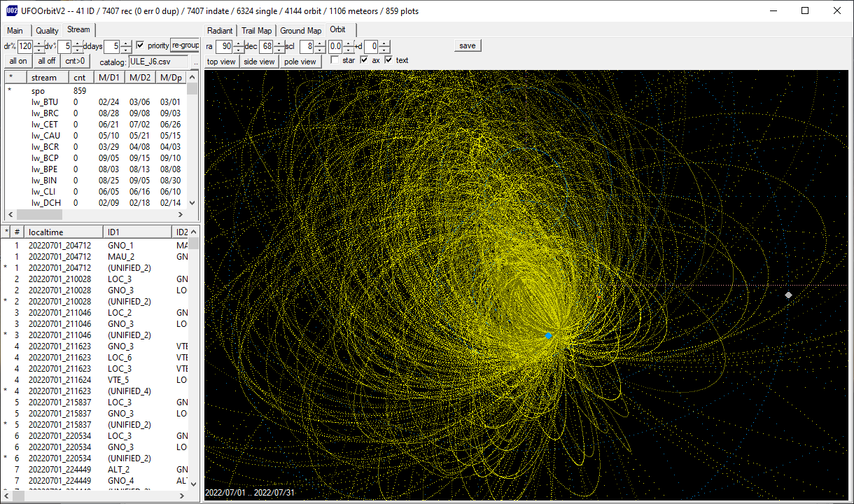This screenshot has height=504, width=854.
Task: Enable the star checkbox
Action: 335,60
